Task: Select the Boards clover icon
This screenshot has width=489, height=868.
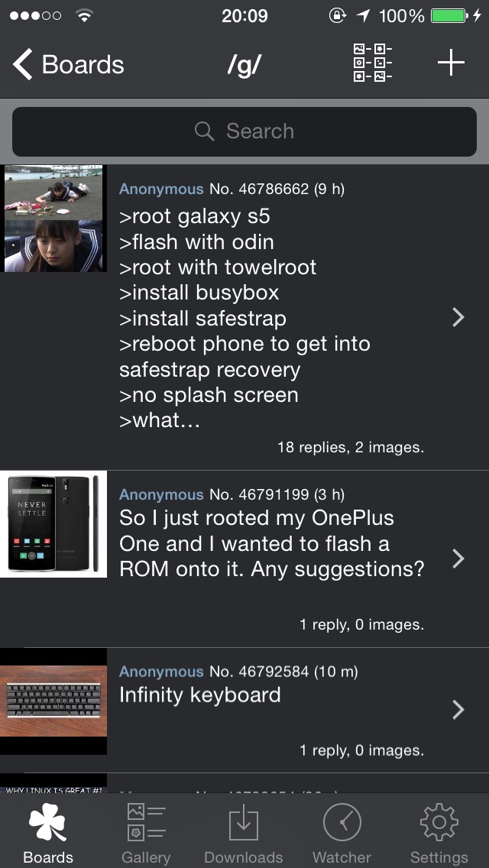Action: [48, 823]
